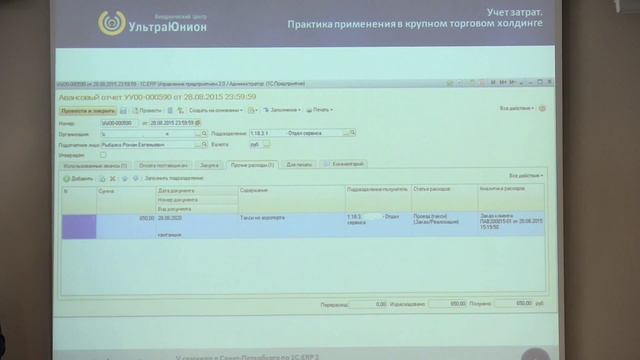640x360 pixels.
Task: Open document movements report icon in toolbar
Action: [x=170, y=110]
